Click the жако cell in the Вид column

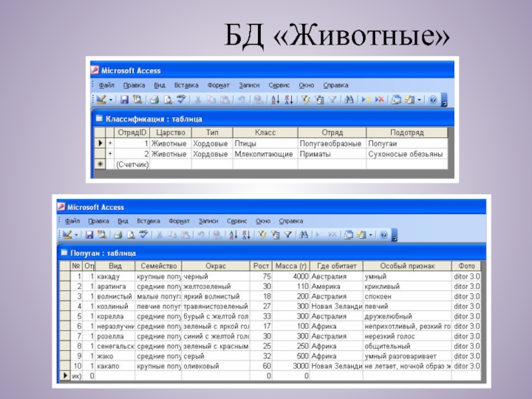point(115,356)
